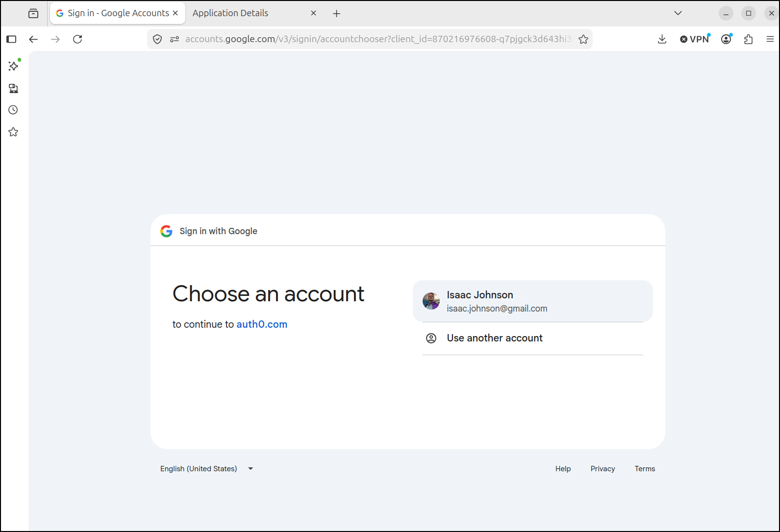Minimize the browser window

click(x=726, y=14)
